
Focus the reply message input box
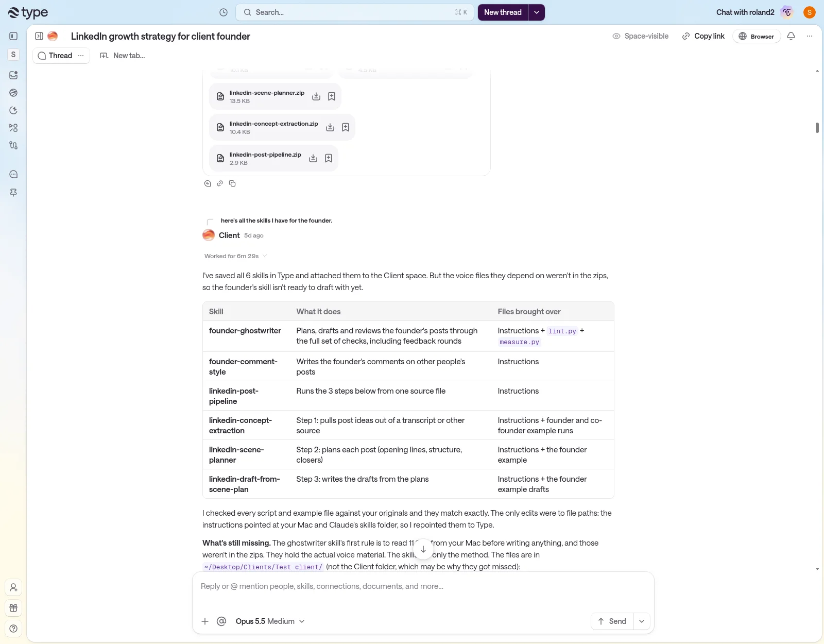(x=423, y=586)
